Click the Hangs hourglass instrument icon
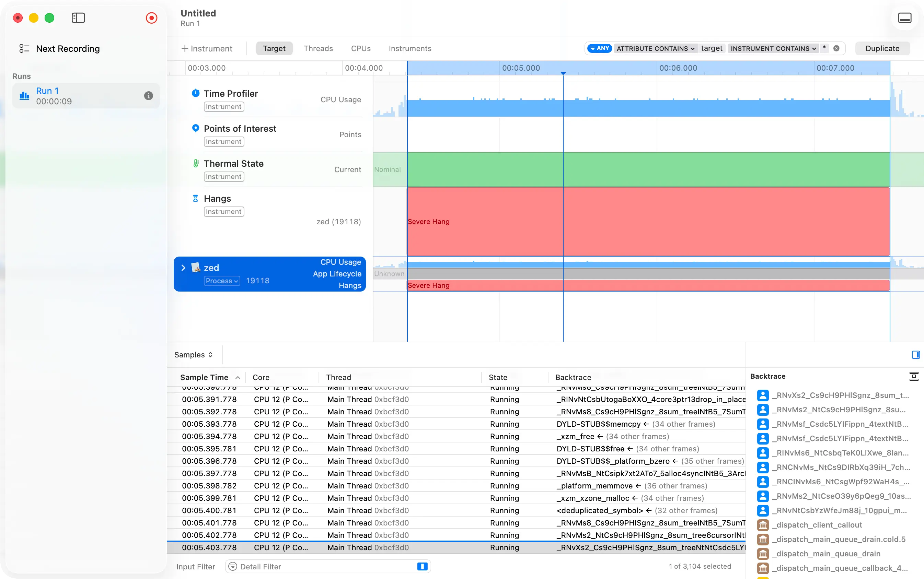The width and height of the screenshot is (924, 579). click(196, 198)
